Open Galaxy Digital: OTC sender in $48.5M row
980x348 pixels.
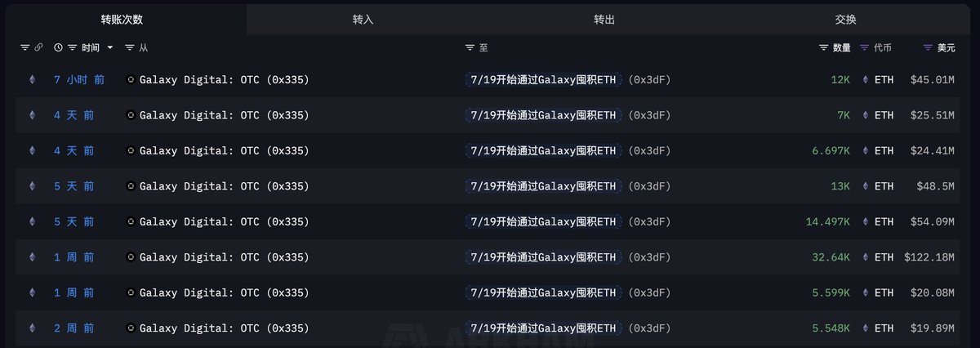pyautogui.click(x=225, y=186)
